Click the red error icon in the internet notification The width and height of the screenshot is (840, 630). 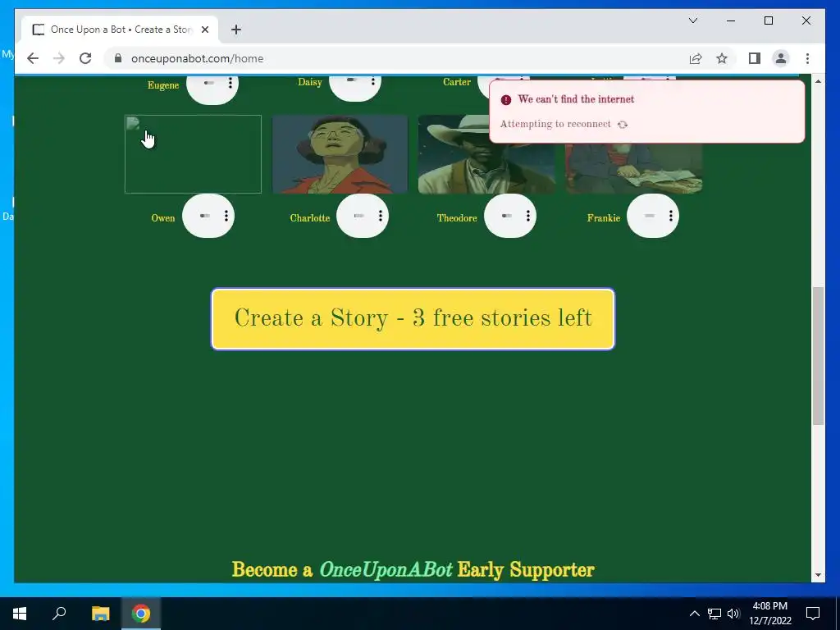click(x=505, y=99)
